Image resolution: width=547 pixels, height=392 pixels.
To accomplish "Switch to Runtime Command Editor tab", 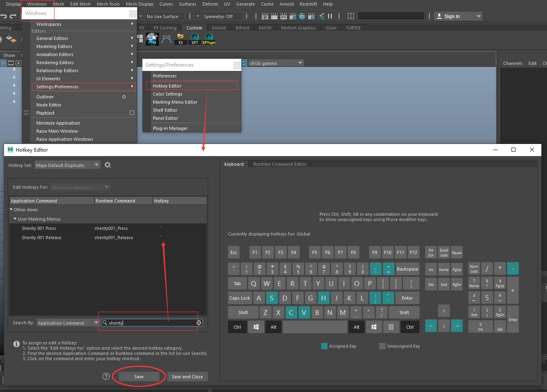I will click(x=280, y=164).
